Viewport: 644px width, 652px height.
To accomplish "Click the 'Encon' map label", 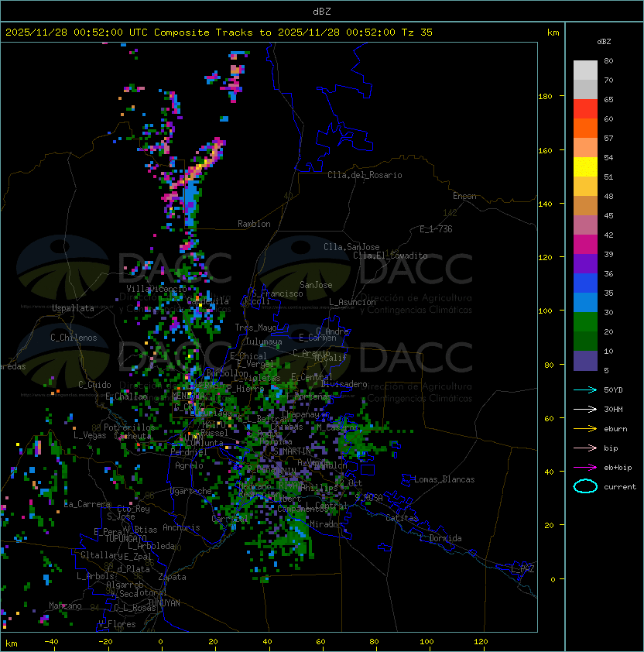I will (x=464, y=196).
